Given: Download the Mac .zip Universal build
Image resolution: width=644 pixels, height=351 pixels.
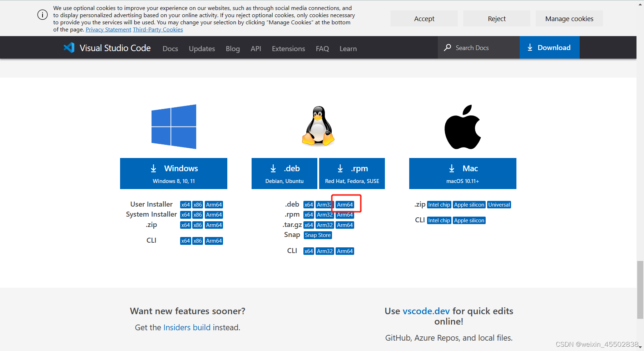Looking at the screenshot, I should pyautogui.click(x=499, y=205).
